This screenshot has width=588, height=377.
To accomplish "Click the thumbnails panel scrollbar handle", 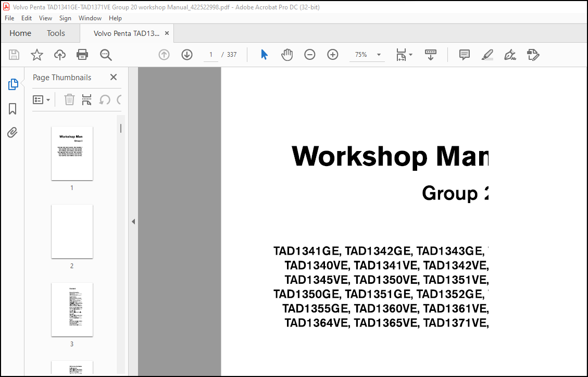I will [x=121, y=129].
